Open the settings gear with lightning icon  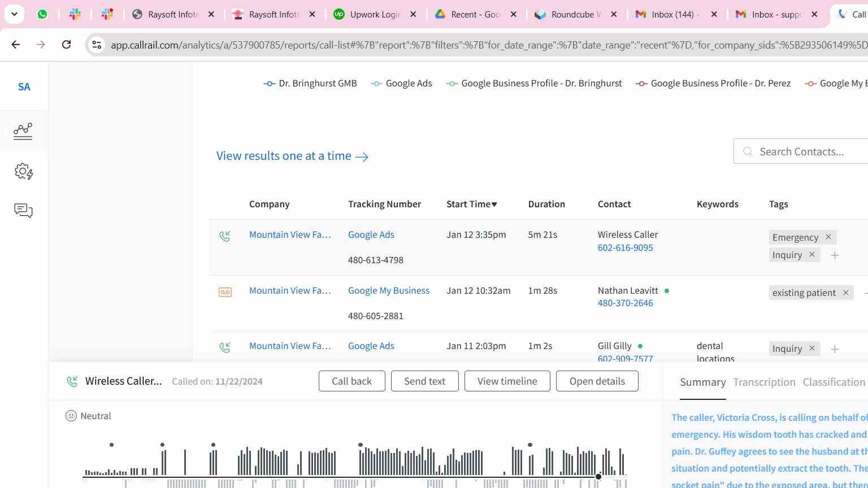[x=23, y=172]
